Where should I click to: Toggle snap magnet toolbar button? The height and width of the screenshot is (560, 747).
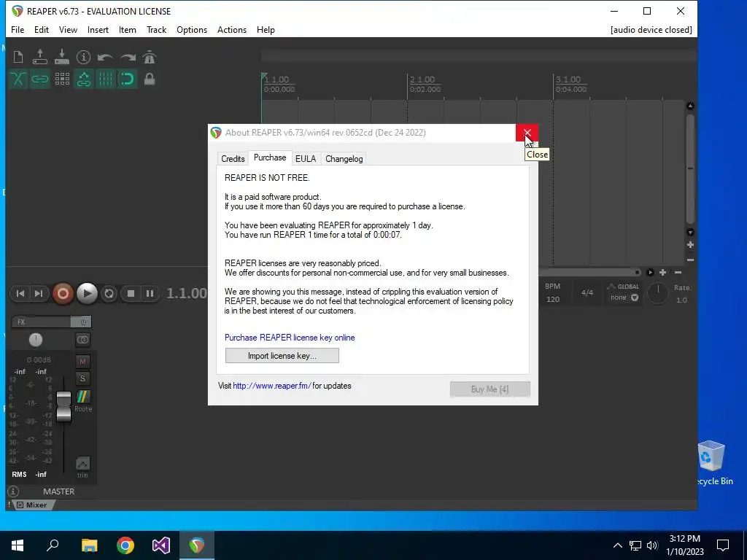[x=128, y=79]
